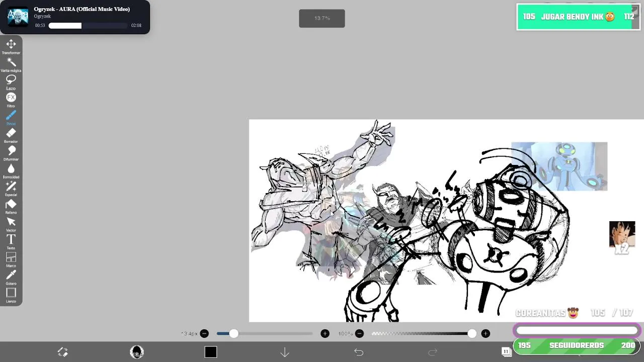
Task: Select the Transformar tool
Action: tap(11, 46)
